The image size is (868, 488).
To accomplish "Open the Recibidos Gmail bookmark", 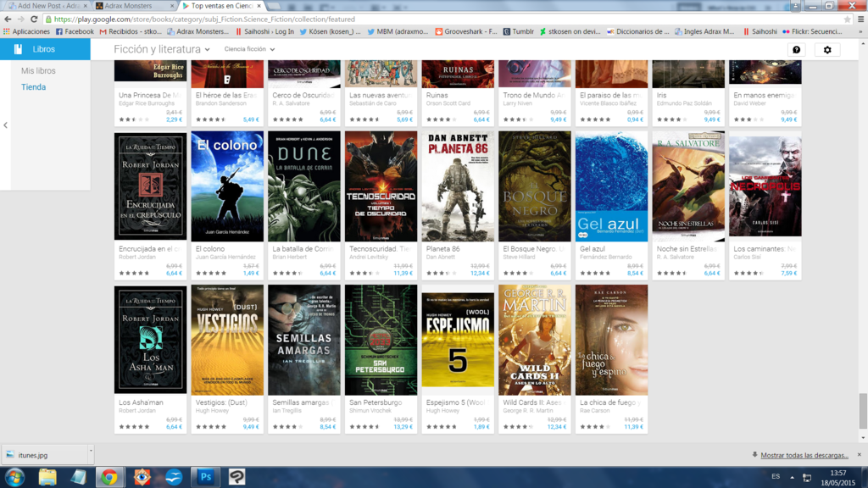I will [x=131, y=31].
